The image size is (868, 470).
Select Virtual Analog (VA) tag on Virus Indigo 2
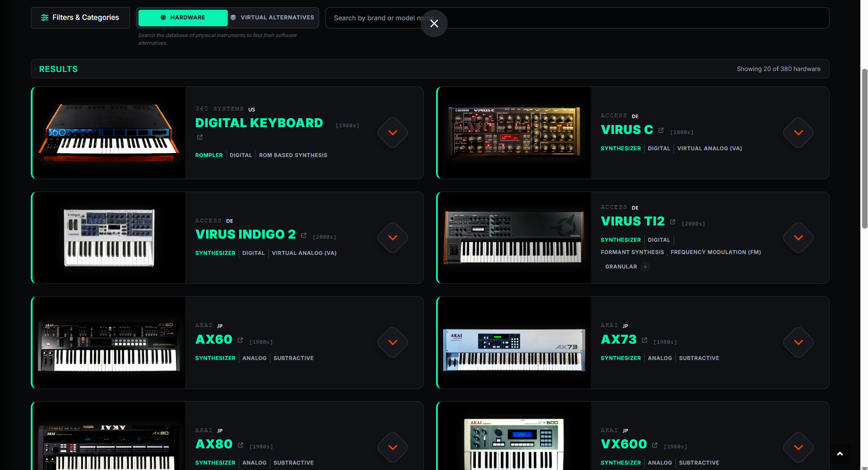pyautogui.click(x=304, y=253)
